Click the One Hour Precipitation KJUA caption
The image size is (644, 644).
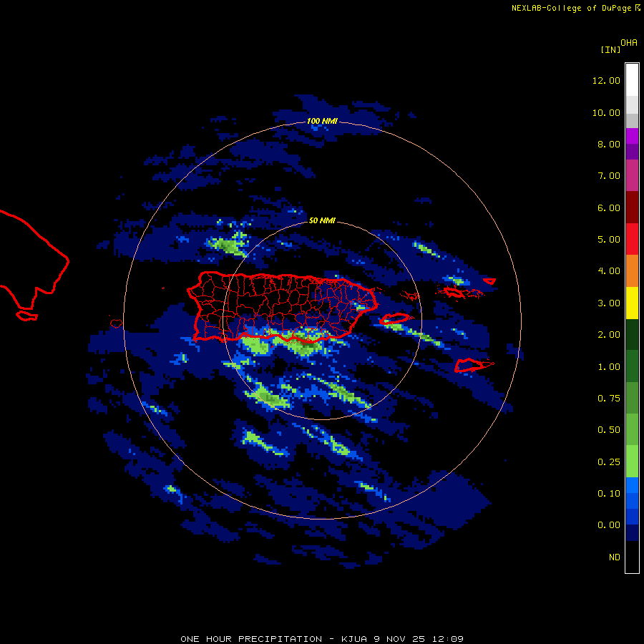322,639
